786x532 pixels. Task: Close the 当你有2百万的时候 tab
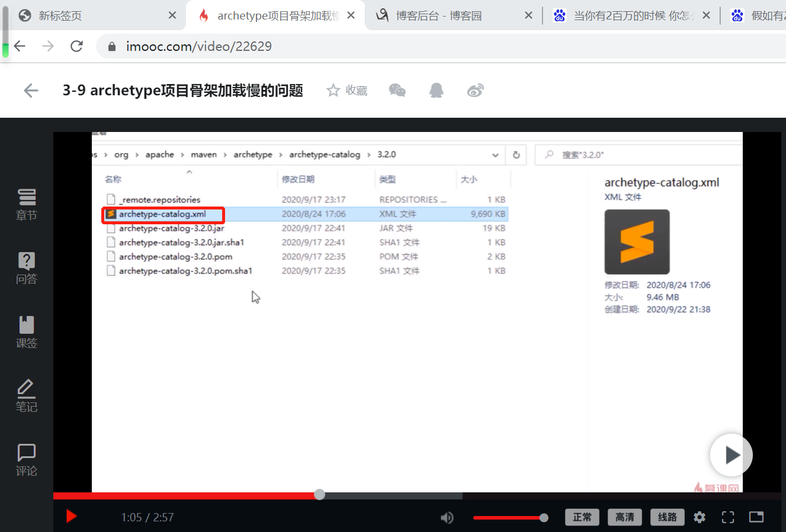pos(707,15)
